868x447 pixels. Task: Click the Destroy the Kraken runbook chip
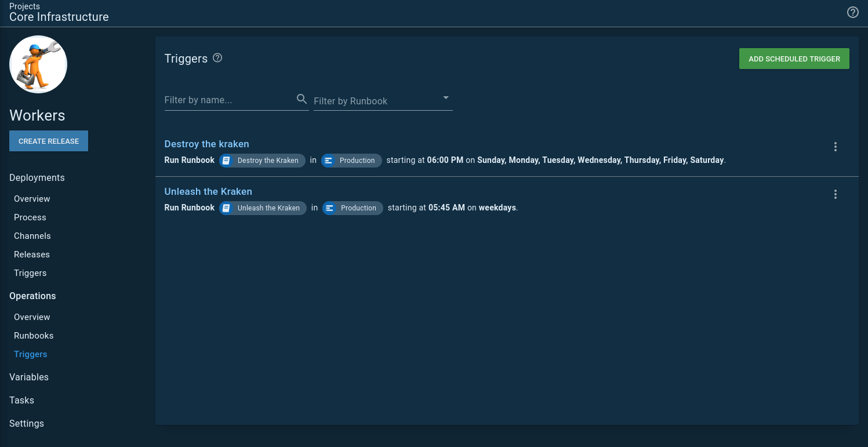pyautogui.click(x=262, y=161)
